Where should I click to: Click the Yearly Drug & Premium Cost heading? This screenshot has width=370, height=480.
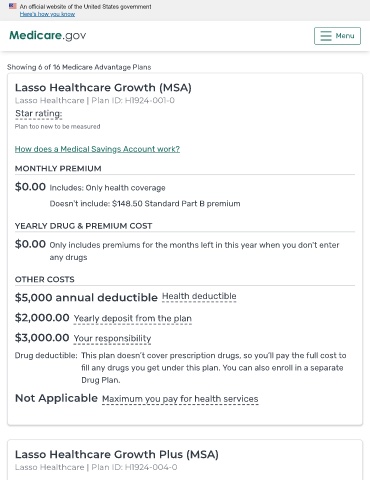point(84,226)
